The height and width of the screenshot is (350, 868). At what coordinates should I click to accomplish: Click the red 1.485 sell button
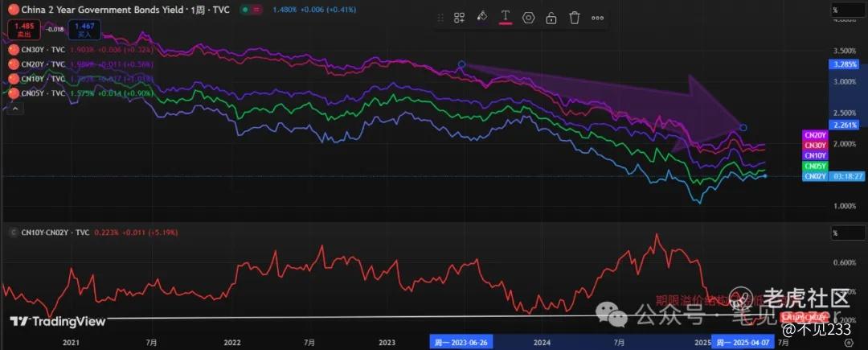coord(23,30)
